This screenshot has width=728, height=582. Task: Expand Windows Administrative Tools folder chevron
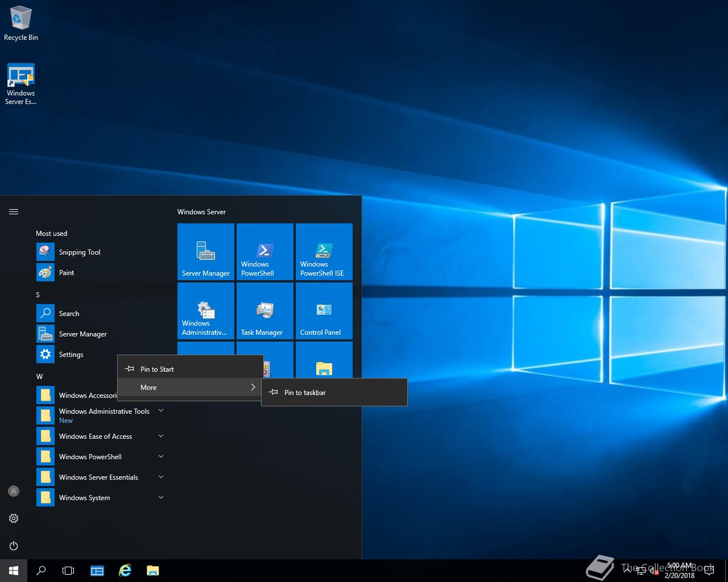161,410
